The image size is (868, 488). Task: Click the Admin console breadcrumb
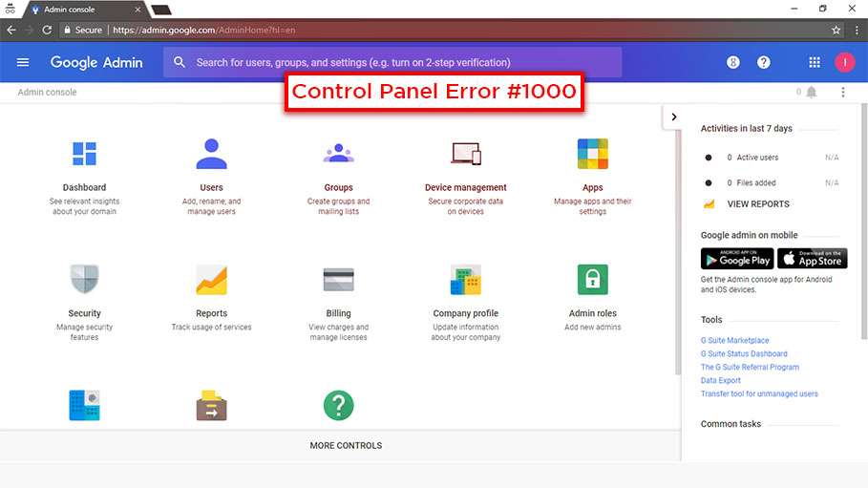click(x=47, y=92)
